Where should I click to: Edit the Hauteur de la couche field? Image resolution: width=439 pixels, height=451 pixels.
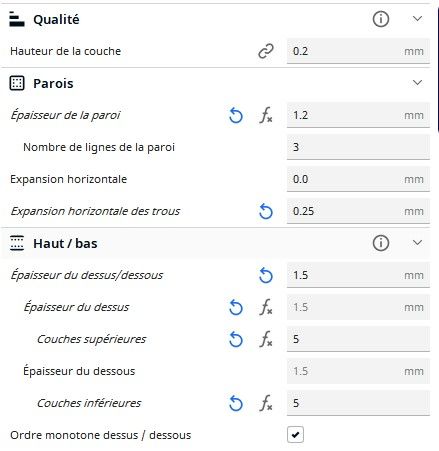(358, 51)
